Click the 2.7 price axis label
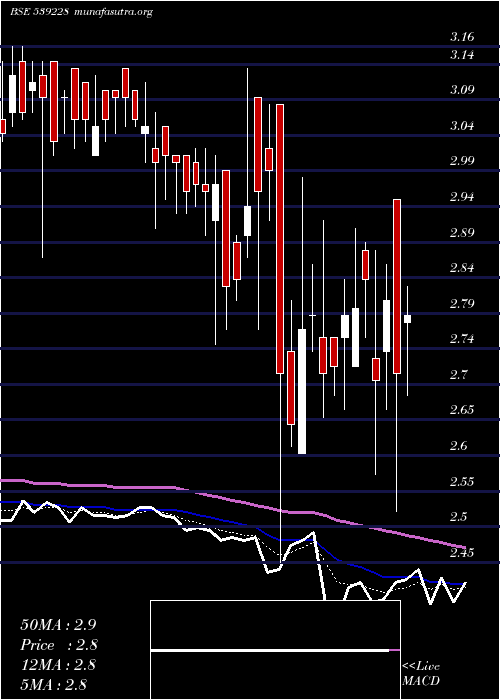Viewport: 500px width, 700px height. tap(459, 374)
